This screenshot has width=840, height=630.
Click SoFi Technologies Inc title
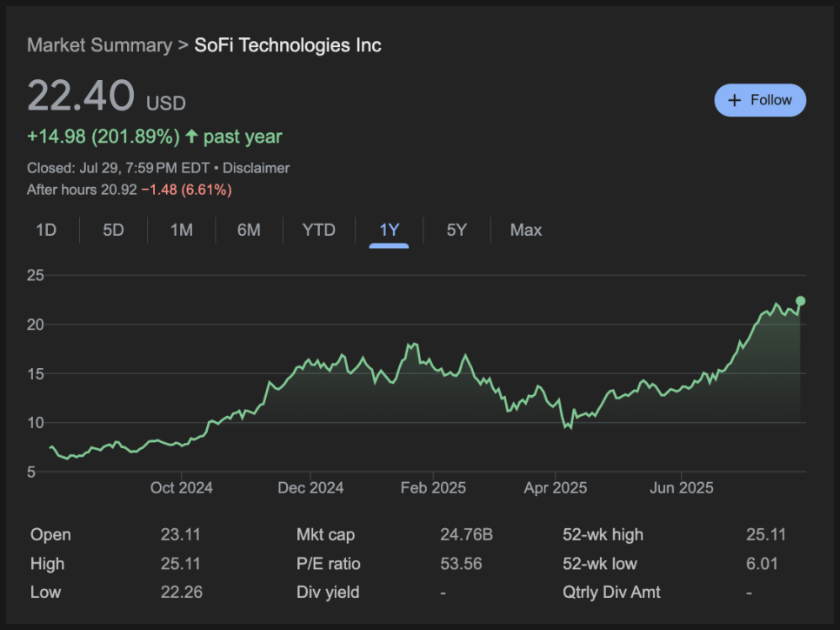click(288, 45)
